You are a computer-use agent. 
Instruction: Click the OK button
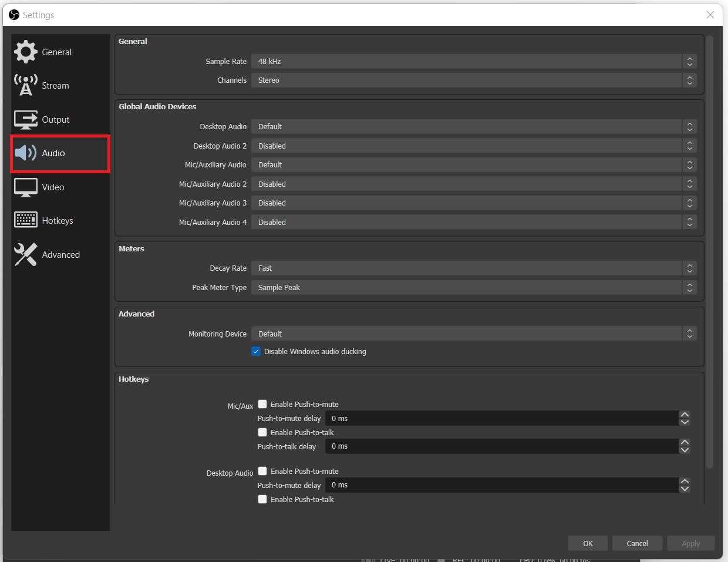click(588, 543)
